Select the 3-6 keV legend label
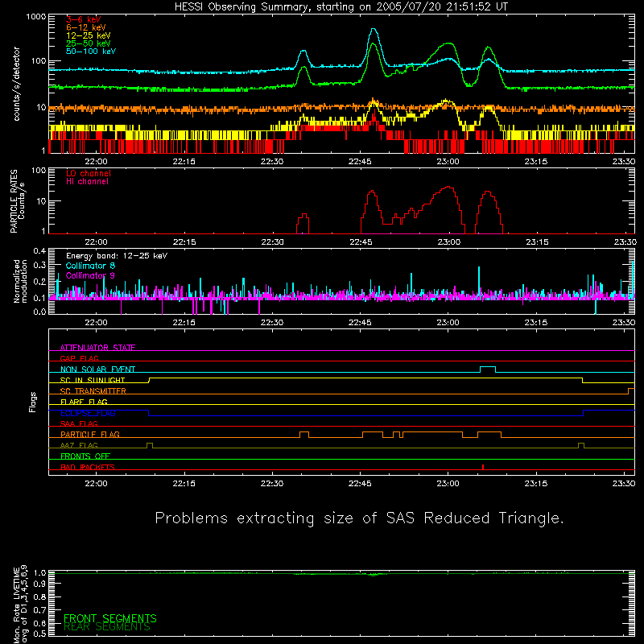The width and height of the screenshot is (644, 644). pyautogui.click(x=84, y=19)
